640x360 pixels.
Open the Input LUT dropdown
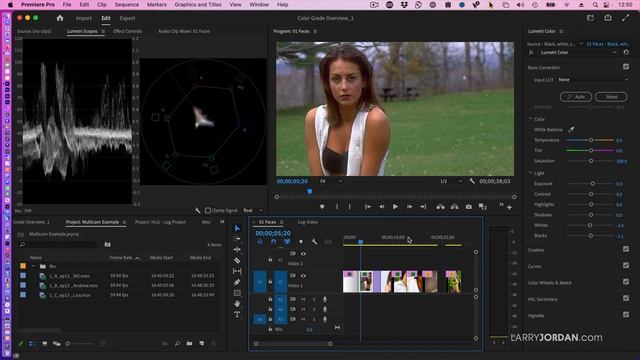point(593,80)
